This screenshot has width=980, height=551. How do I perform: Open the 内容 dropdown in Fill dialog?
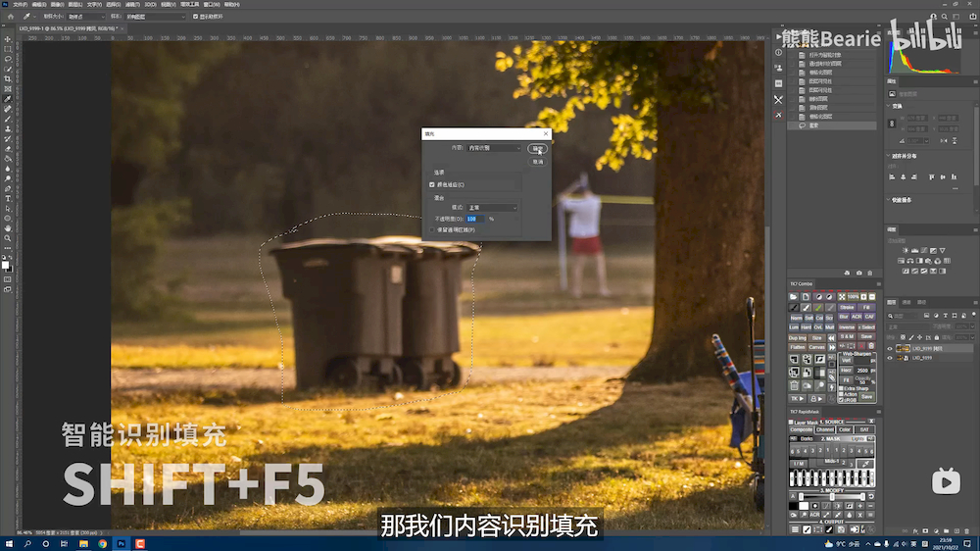click(x=493, y=148)
